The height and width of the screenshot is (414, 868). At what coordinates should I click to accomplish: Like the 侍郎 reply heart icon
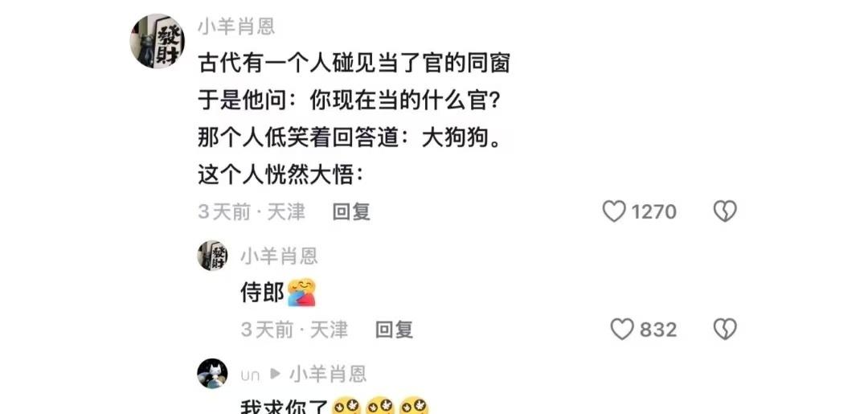tap(621, 330)
